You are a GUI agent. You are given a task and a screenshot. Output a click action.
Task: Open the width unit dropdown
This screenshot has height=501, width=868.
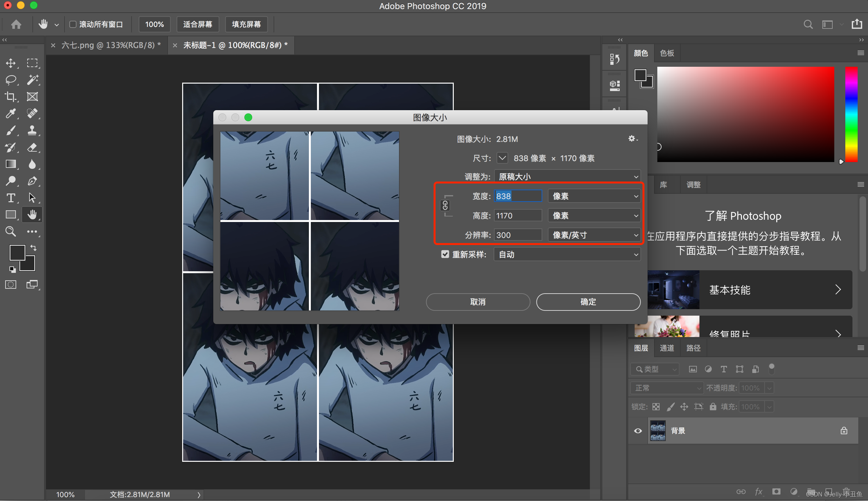click(594, 196)
